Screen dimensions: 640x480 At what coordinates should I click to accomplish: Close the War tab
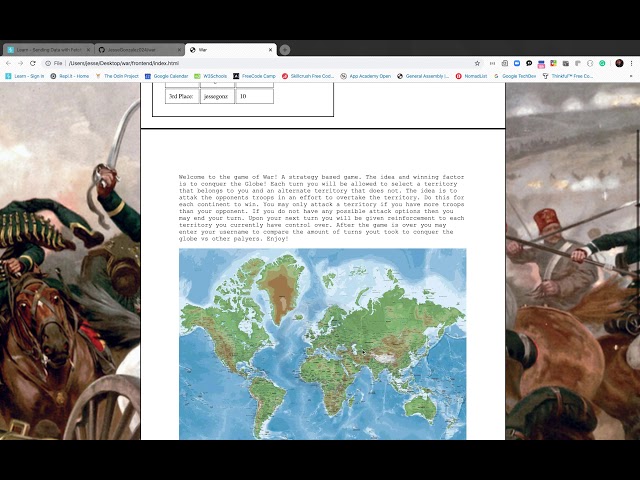click(x=270, y=50)
